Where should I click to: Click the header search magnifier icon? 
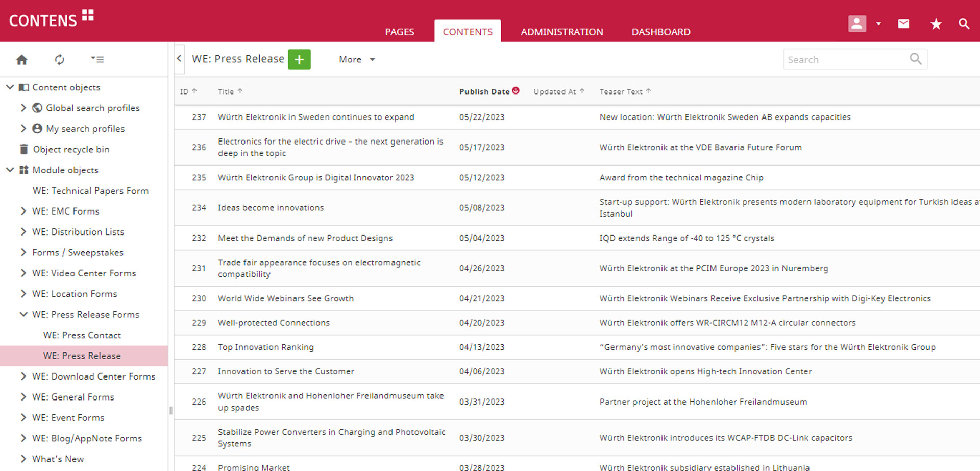(964, 24)
